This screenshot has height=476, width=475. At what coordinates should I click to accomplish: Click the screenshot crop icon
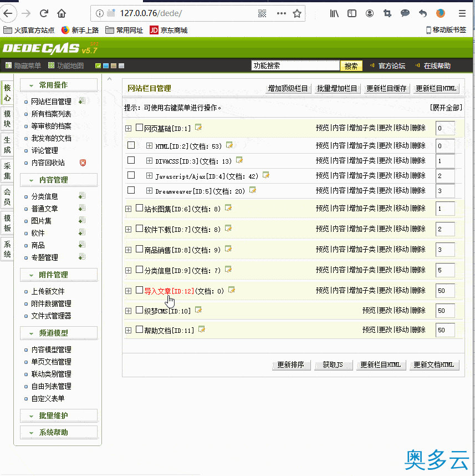coord(387,13)
